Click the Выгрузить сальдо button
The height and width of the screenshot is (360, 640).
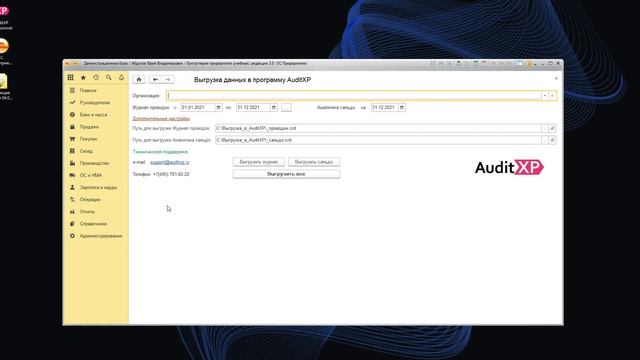click(x=314, y=162)
